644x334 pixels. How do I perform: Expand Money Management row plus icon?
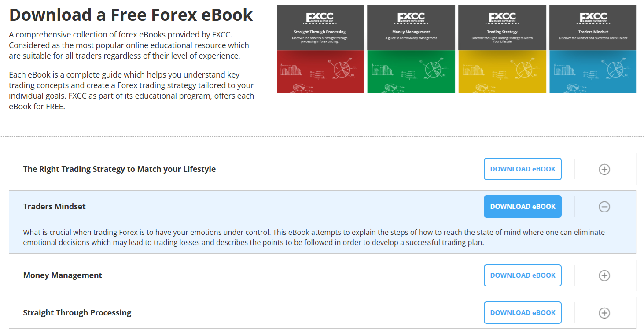604,275
